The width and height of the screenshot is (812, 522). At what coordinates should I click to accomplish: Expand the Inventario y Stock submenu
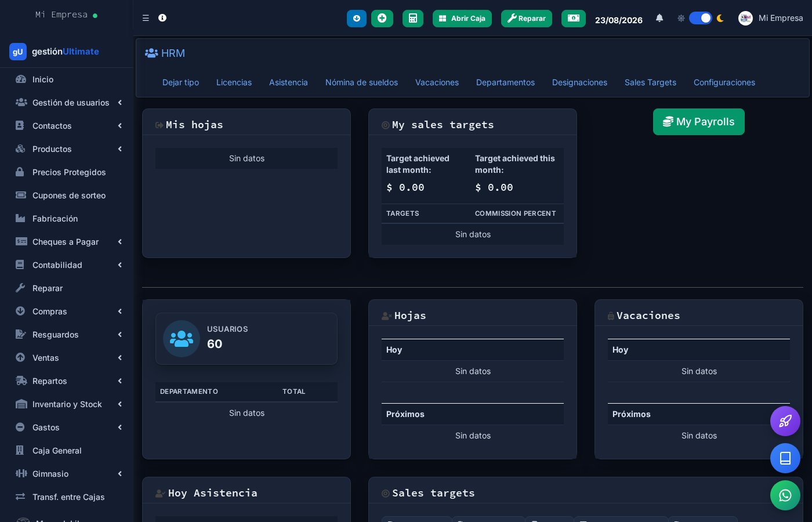coord(67,404)
